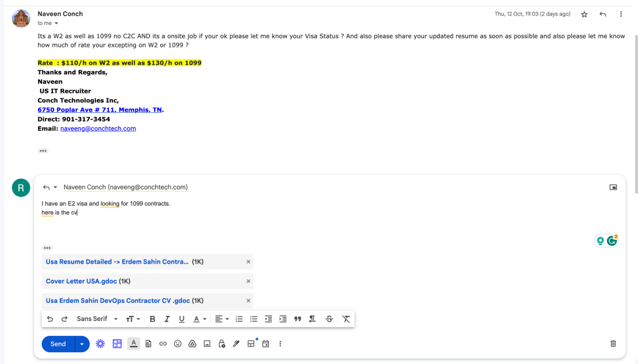Insert files using Google Drive
Image resolution: width=638 pixels, height=364 pixels.
(192, 344)
